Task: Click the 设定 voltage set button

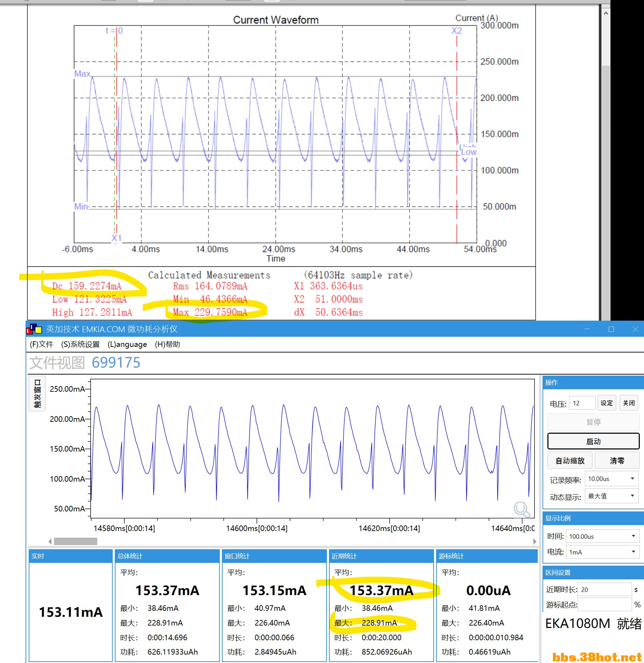Action: [607, 403]
